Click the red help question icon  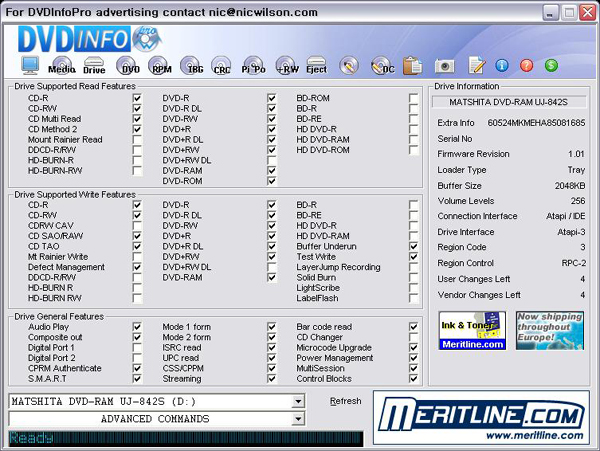(527, 66)
